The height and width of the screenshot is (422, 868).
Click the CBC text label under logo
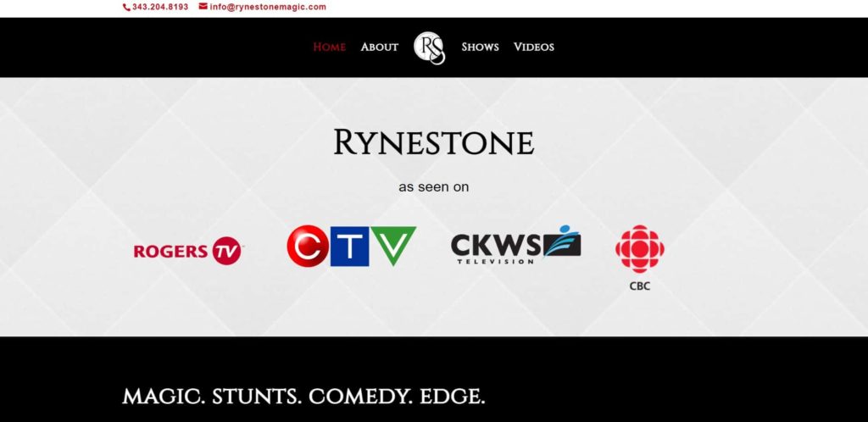tap(640, 286)
